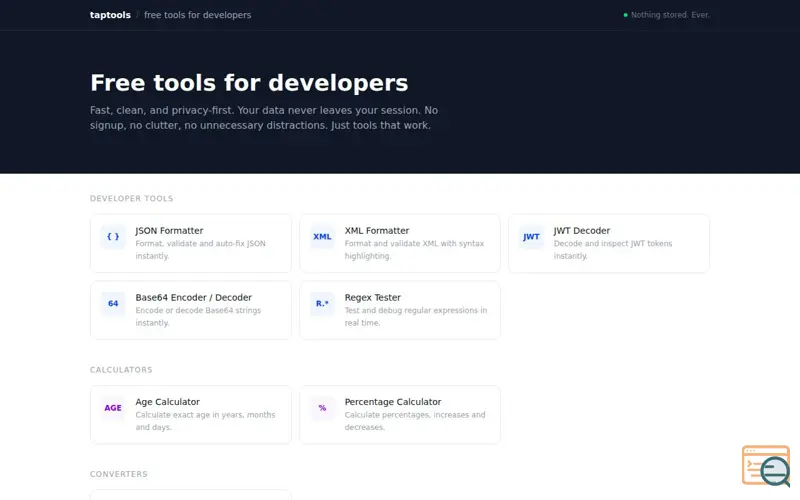800x500 pixels.
Task: Click 'Format, validate and auto-fix JSON' description
Action: tap(201, 250)
